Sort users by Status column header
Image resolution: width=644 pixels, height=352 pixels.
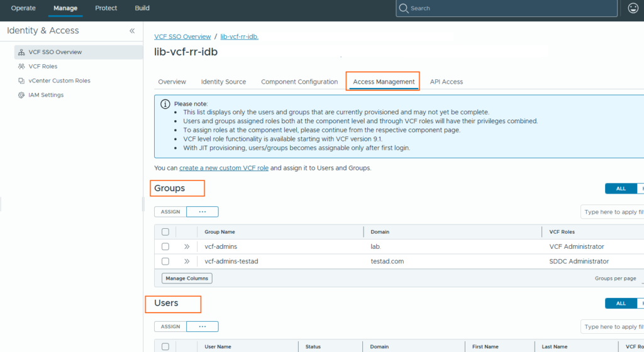click(x=313, y=347)
